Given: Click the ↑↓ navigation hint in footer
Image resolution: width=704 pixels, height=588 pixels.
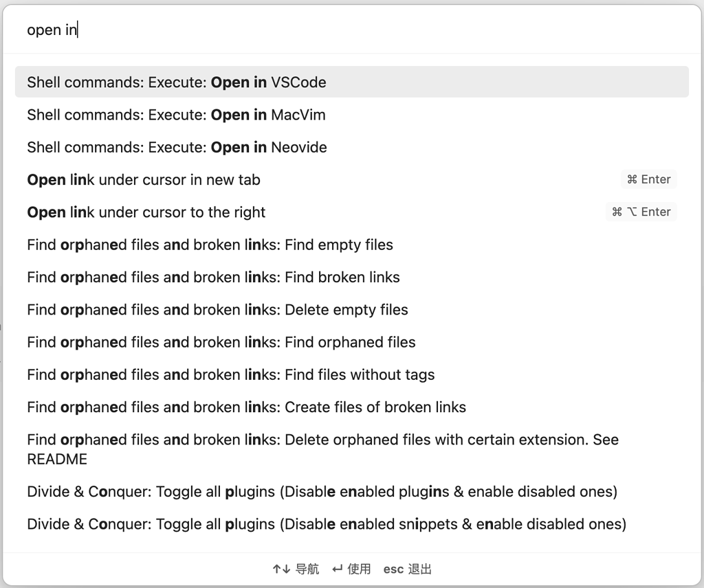Looking at the screenshot, I should pos(295,569).
